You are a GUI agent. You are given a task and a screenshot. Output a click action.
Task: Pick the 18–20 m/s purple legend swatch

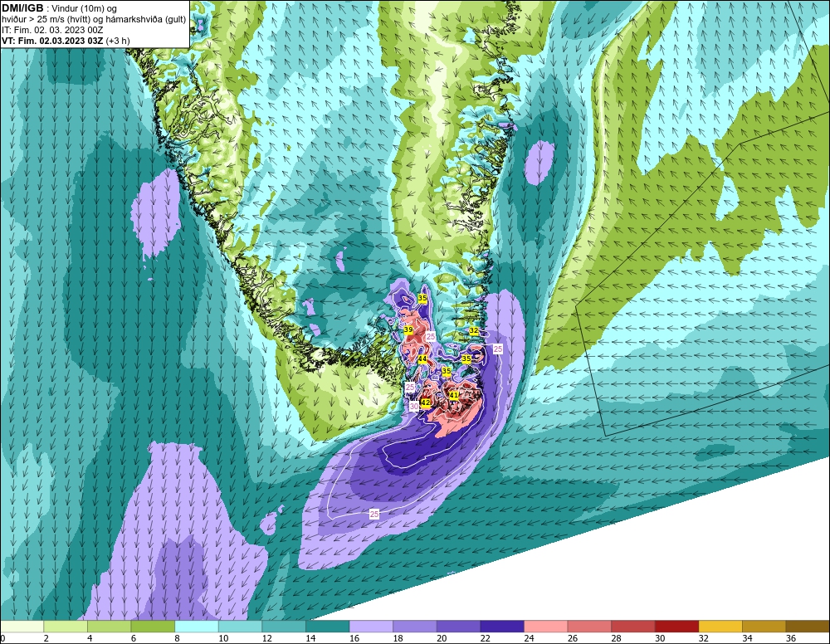[414, 627]
